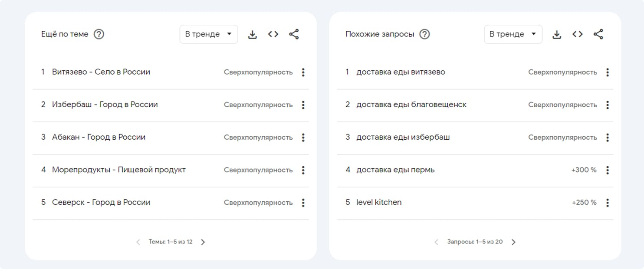This screenshot has height=269, width=644.
Task: Open options for доставка еды избербаш
Action: [608, 138]
